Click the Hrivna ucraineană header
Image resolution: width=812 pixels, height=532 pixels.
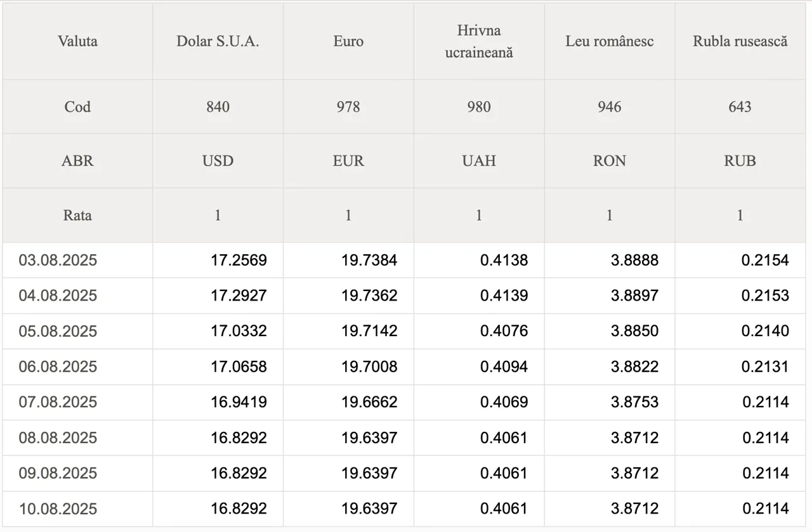479,41
